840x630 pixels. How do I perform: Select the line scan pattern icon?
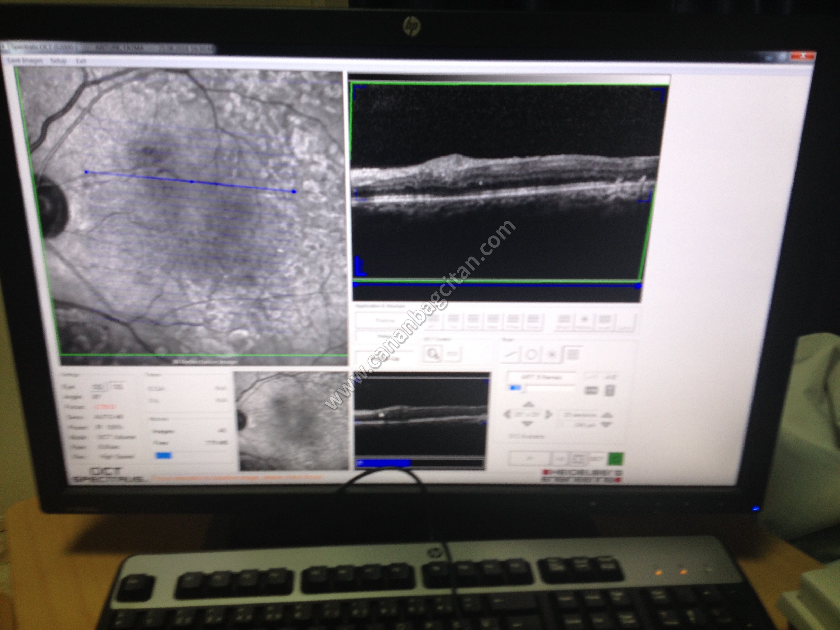pyautogui.click(x=511, y=355)
